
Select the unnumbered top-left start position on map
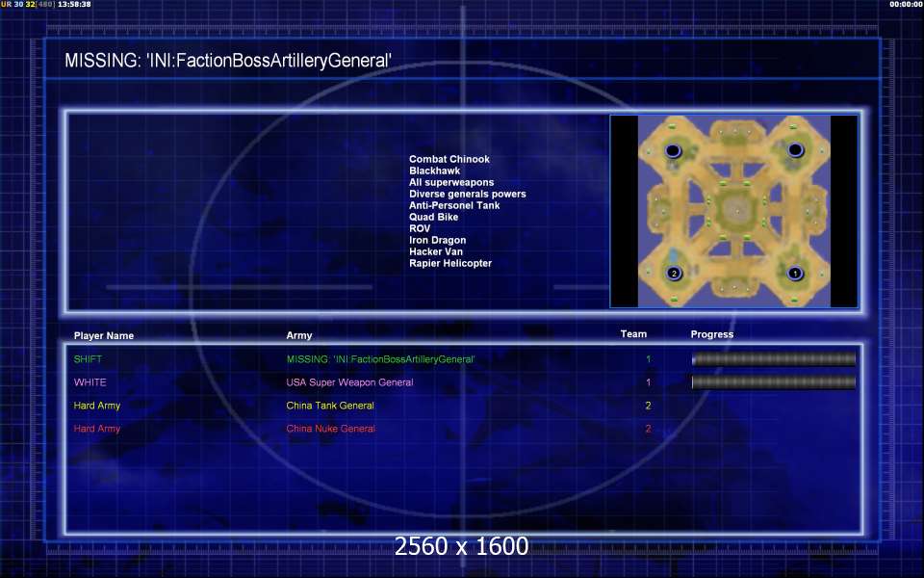click(673, 150)
